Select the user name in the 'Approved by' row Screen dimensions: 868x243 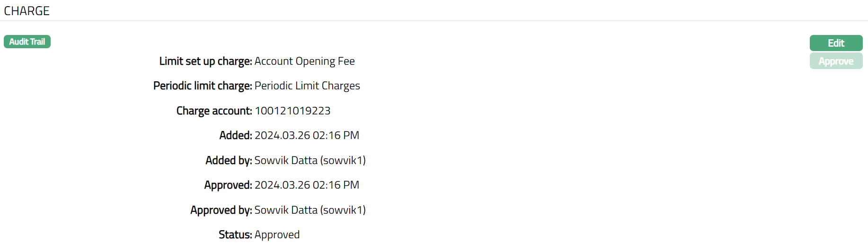(310, 210)
